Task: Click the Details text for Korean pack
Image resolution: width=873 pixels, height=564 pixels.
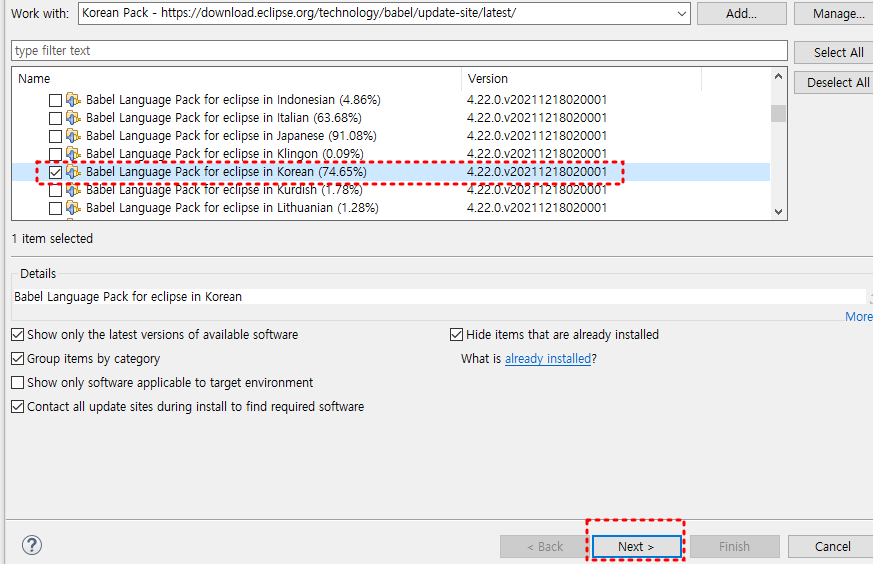Action: pos(128,297)
